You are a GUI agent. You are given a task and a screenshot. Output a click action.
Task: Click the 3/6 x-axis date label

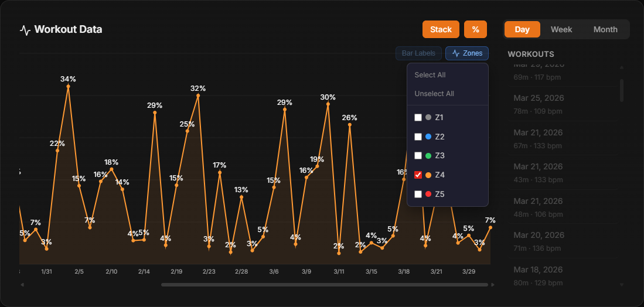274,272
